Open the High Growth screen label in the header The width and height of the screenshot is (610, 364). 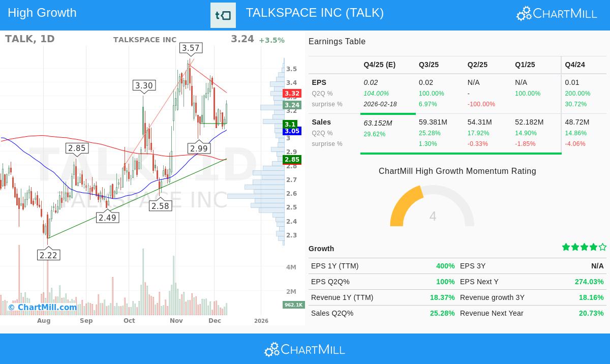click(x=42, y=12)
